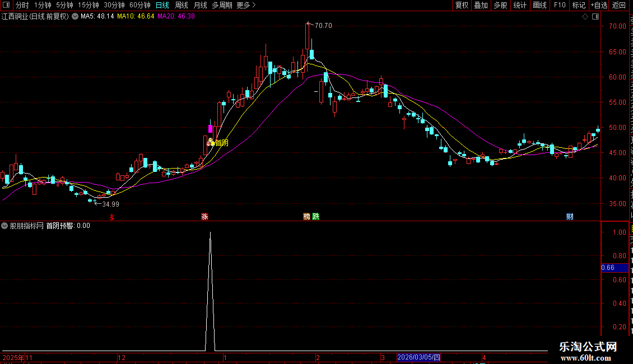Toggle the 叠加 overlay option
The image size is (633, 364).
tap(481, 5)
